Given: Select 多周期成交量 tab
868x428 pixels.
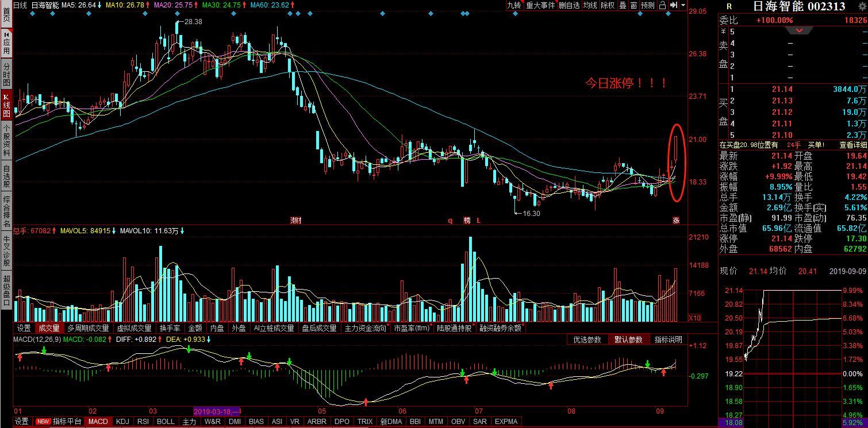Looking at the screenshot, I should [x=88, y=328].
